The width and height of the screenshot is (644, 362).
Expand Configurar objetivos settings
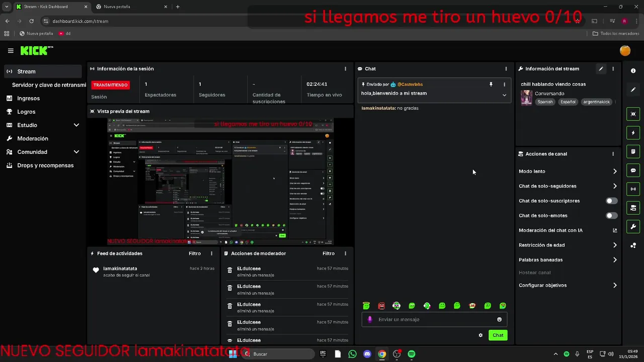615,285
